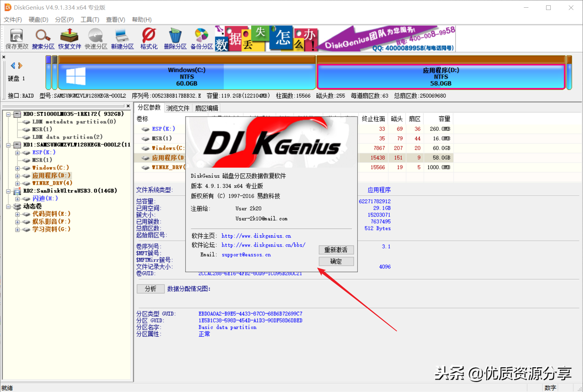The image size is (583, 392).
Task: Select the 格式化 format tool
Action: click(x=148, y=38)
